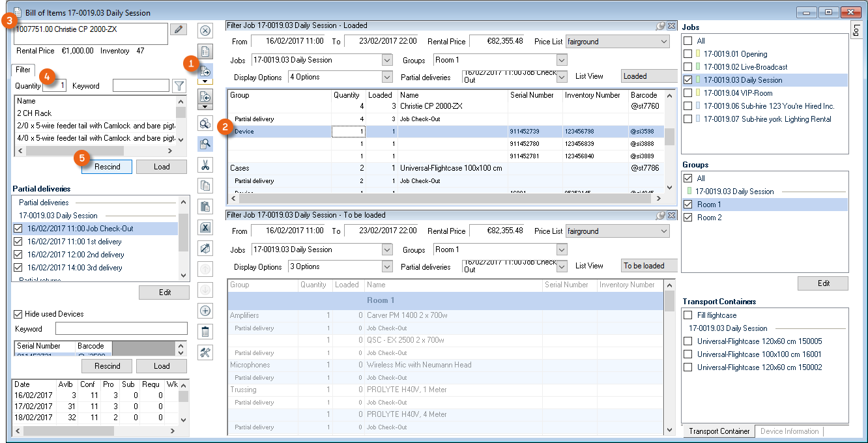This screenshot has height=443, width=868.
Task: Click the Rescind button below the name list
Action: (x=107, y=167)
